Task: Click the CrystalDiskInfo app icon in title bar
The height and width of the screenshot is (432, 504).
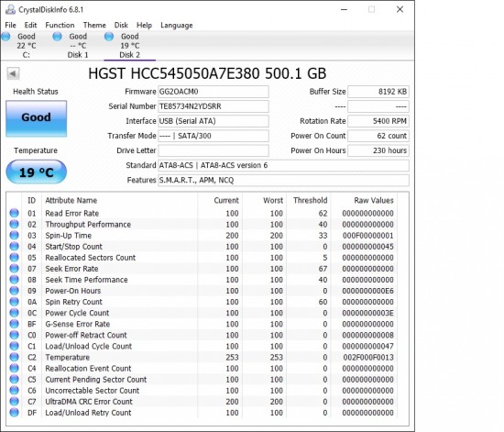Action: tap(10, 10)
